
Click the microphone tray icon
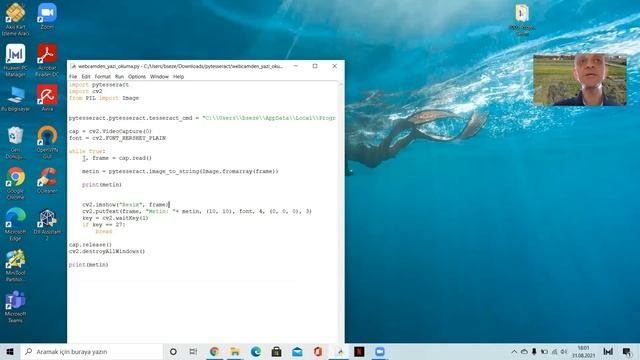tap(534, 351)
